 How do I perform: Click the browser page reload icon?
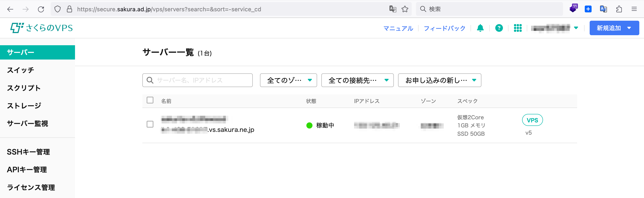(41, 9)
